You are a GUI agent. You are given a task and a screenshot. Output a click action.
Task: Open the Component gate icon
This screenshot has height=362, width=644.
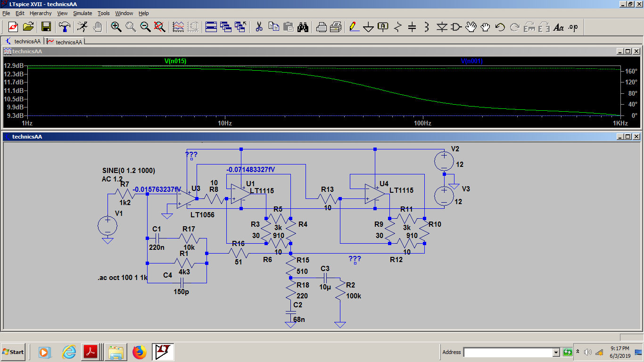click(x=456, y=27)
